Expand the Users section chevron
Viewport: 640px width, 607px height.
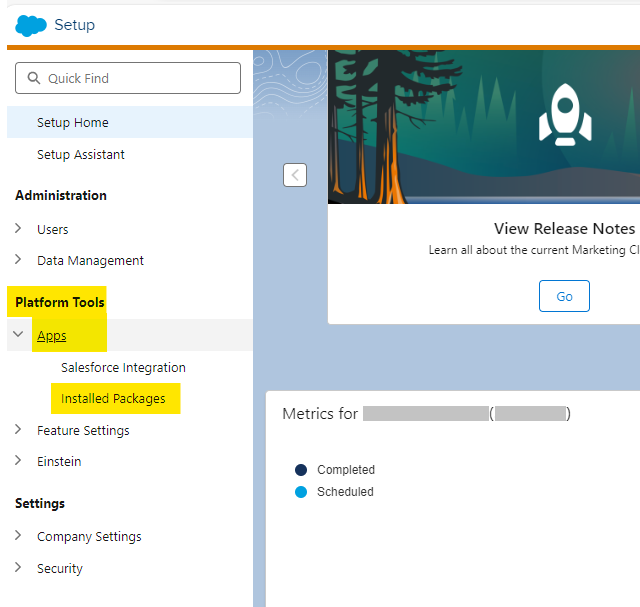coord(19,229)
